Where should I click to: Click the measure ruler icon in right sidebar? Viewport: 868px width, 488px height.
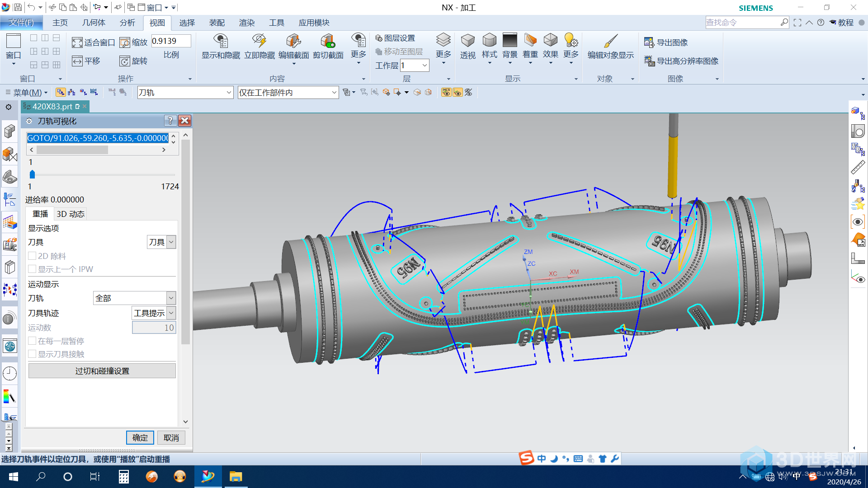(x=858, y=168)
